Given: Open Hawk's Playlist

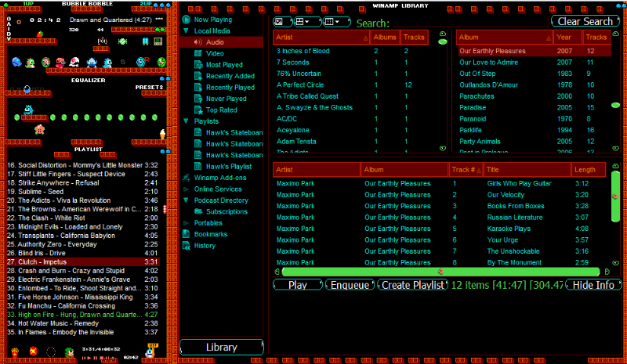Looking at the screenshot, I should pyautogui.click(x=229, y=167).
